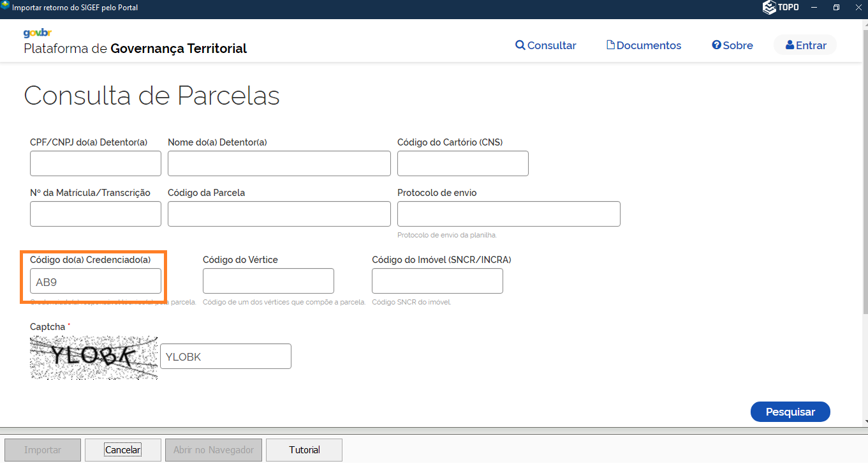Screen dimensions: 868x466
Task: Click the TOPO logo in title bar
Action: coord(781,8)
